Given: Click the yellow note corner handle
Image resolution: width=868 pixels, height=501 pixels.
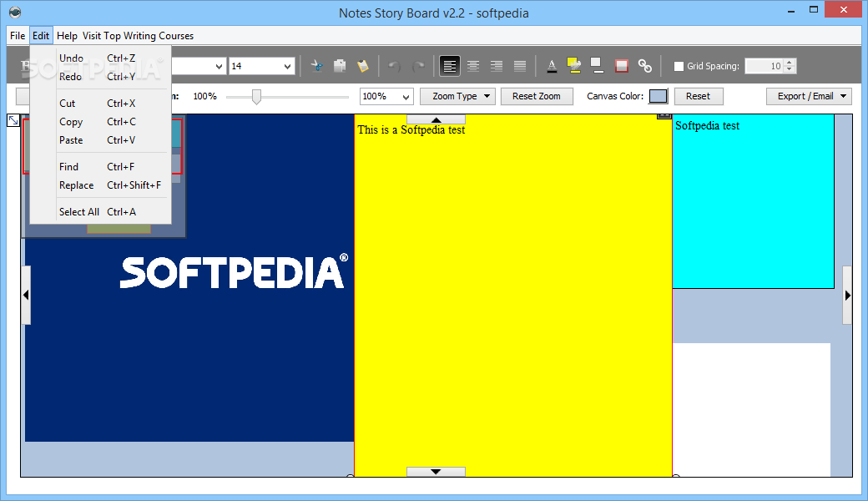Looking at the screenshot, I should click(x=664, y=117).
